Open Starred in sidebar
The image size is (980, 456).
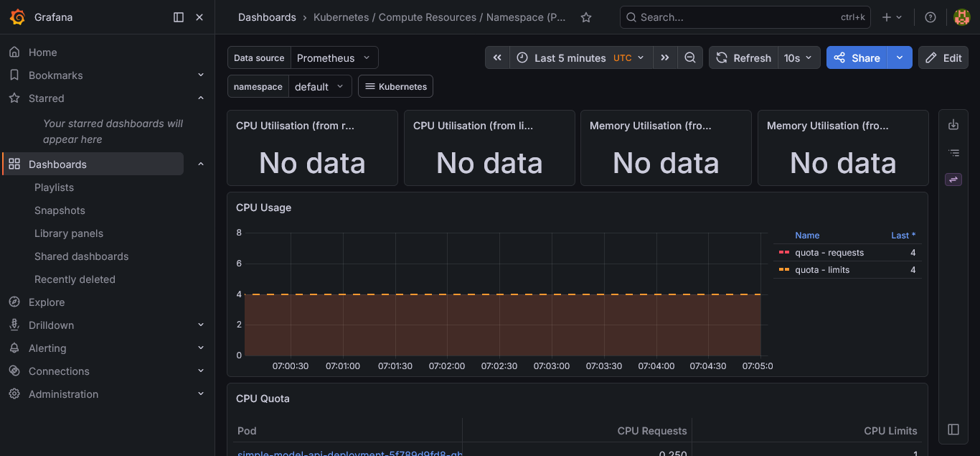[x=46, y=98]
